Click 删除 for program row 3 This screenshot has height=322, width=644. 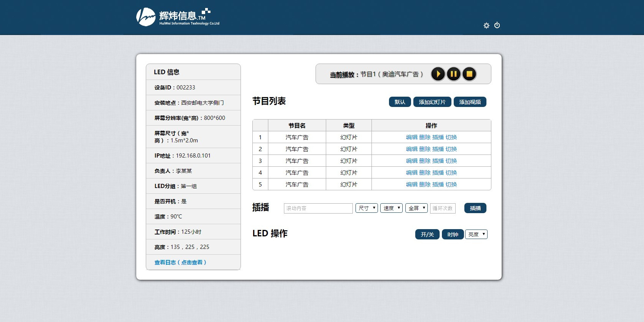425,161
